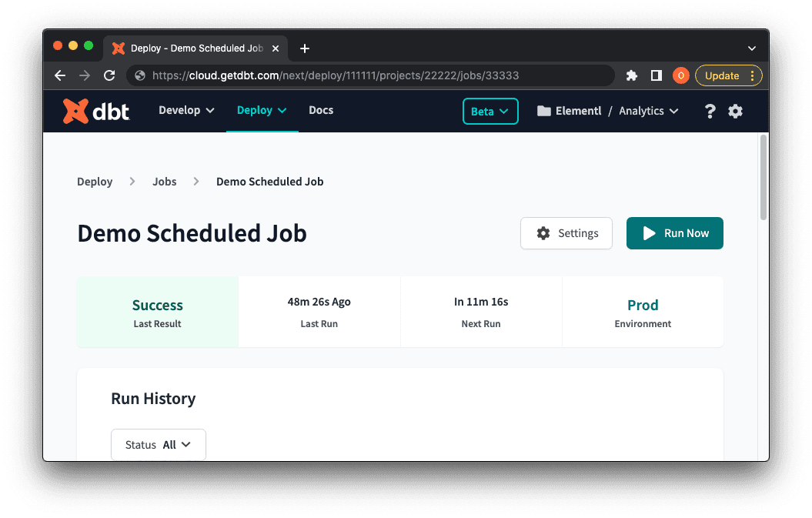The width and height of the screenshot is (812, 518).
Task: Click the Run Now button
Action: tap(674, 233)
